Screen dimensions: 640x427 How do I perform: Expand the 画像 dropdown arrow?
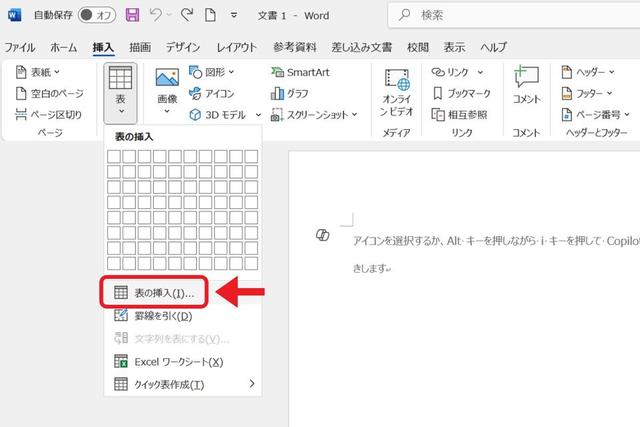(x=167, y=111)
